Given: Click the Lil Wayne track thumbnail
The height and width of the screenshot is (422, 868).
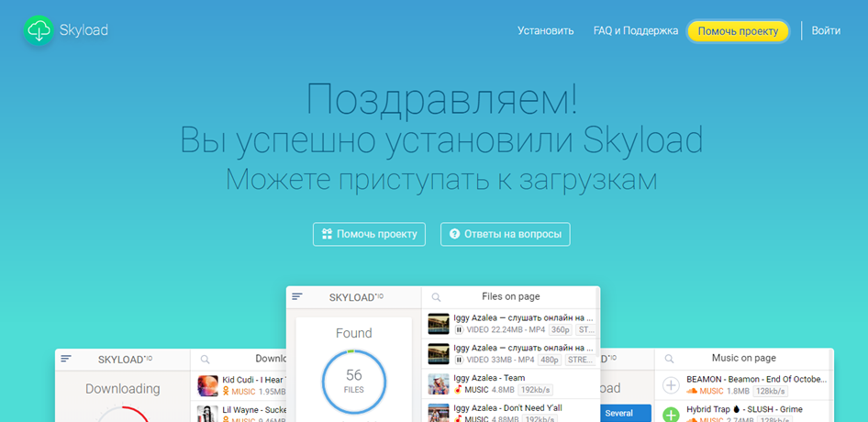Looking at the screenshot, I should pos(207,412).
